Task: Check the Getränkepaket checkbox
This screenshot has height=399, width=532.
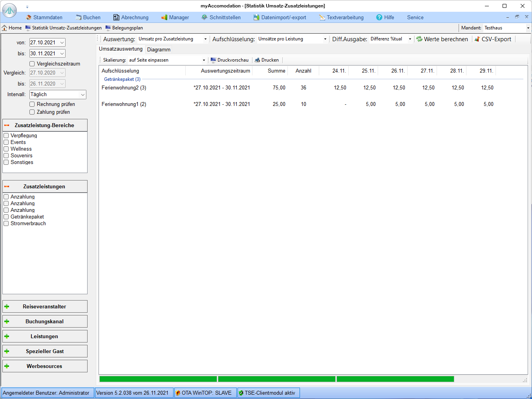Action: point(6,217)
